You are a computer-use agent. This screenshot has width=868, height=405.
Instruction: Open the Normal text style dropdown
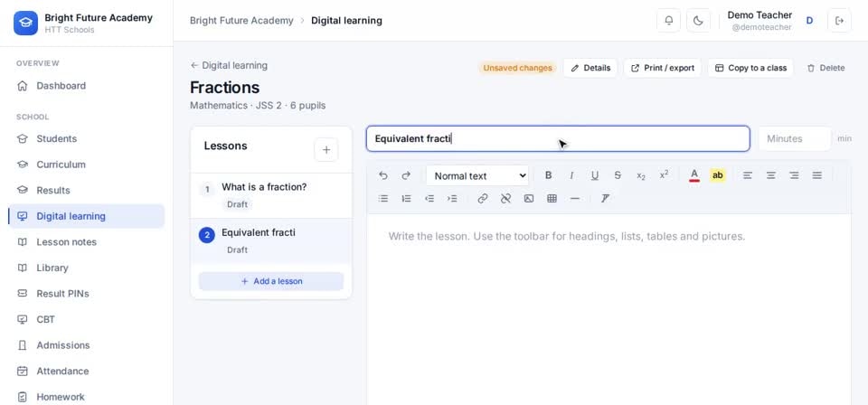tap(477, 176)
